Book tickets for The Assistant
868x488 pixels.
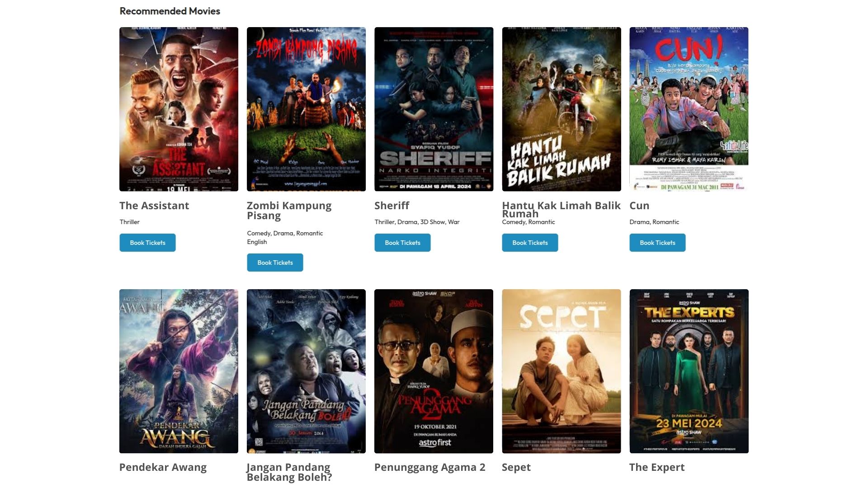147,243
